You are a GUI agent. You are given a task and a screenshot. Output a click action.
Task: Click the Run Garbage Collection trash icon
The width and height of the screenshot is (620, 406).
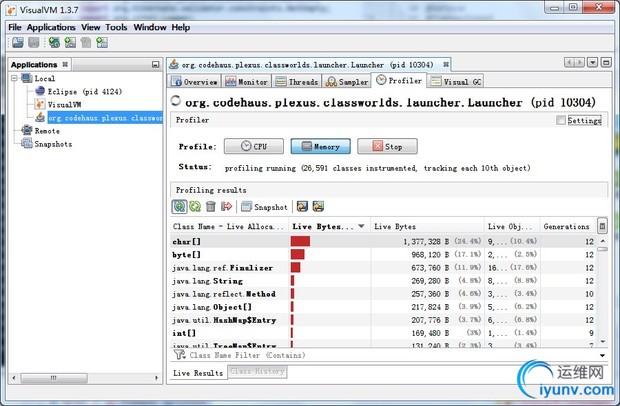[x=211, y=206]
